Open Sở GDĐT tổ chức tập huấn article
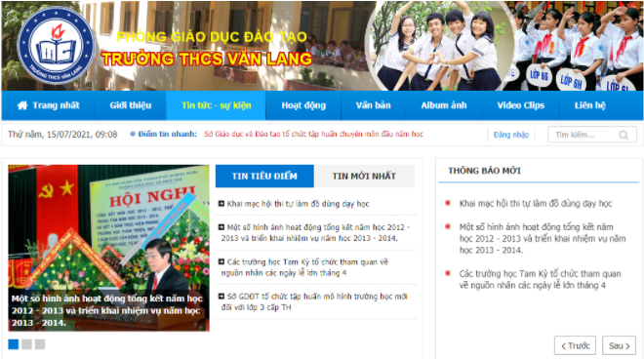The width and height of the screenshot is (644, 359). click(x=314, y=301)
